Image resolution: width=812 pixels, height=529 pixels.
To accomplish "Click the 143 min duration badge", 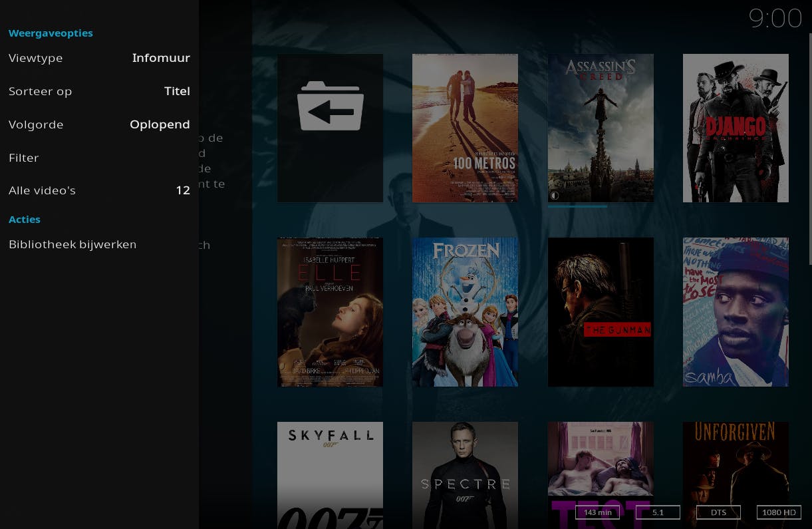I will (597, 512).
